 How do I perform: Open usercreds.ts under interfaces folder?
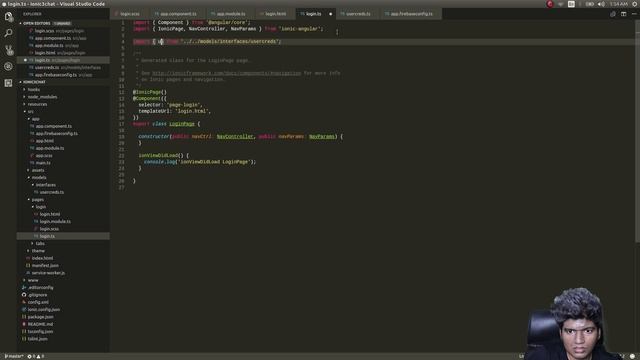[51, 192]
